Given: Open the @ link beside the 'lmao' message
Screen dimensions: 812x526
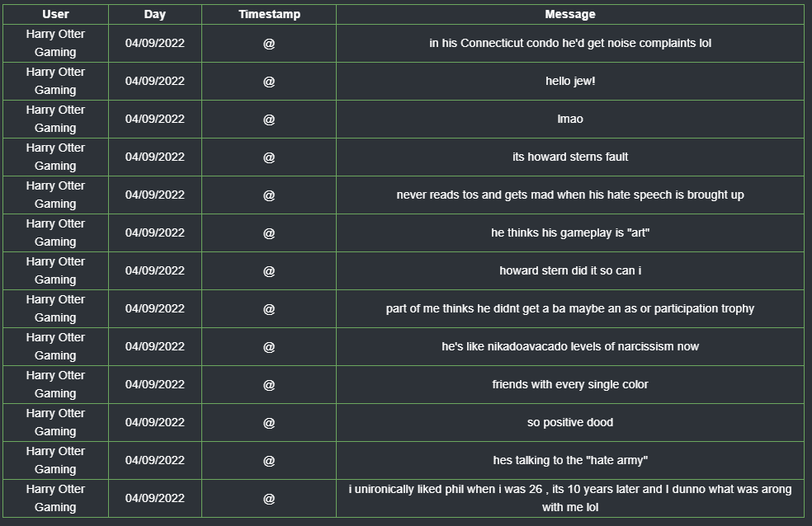Looking at the screenshot, I should (269, 120).
